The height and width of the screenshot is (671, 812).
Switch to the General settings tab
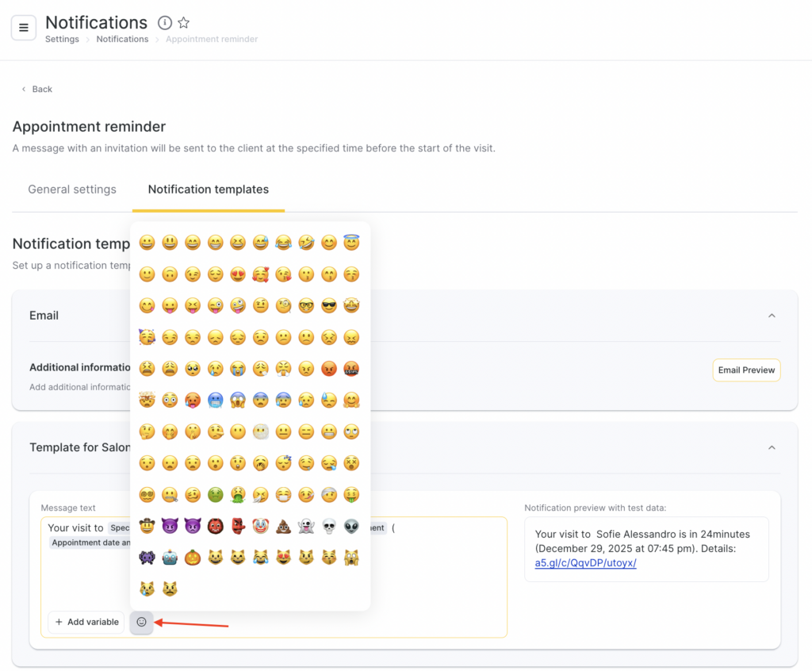(x=72, y=190)
